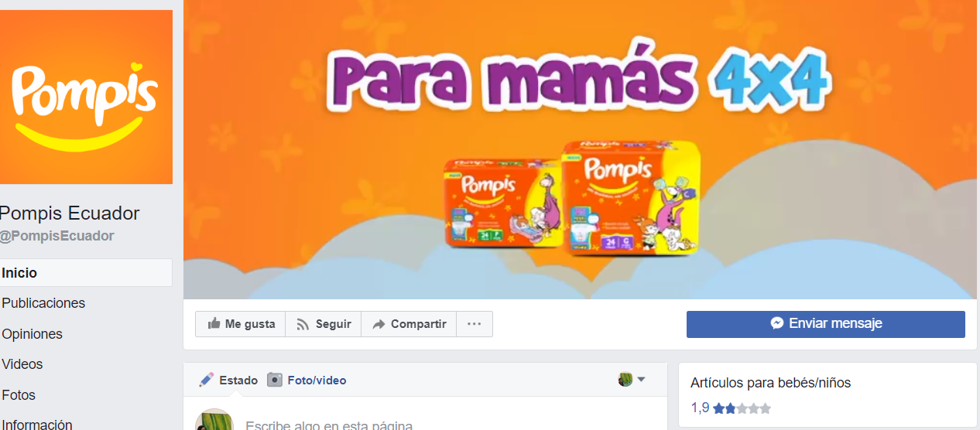Select Videos in the left menu

tap(22, 364)
